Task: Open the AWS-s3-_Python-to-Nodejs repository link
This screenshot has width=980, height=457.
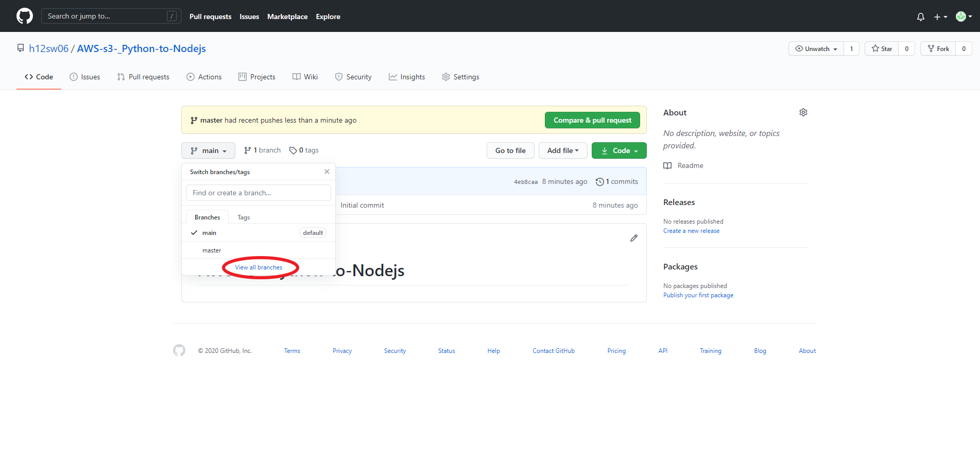Action: coord(141,48)
